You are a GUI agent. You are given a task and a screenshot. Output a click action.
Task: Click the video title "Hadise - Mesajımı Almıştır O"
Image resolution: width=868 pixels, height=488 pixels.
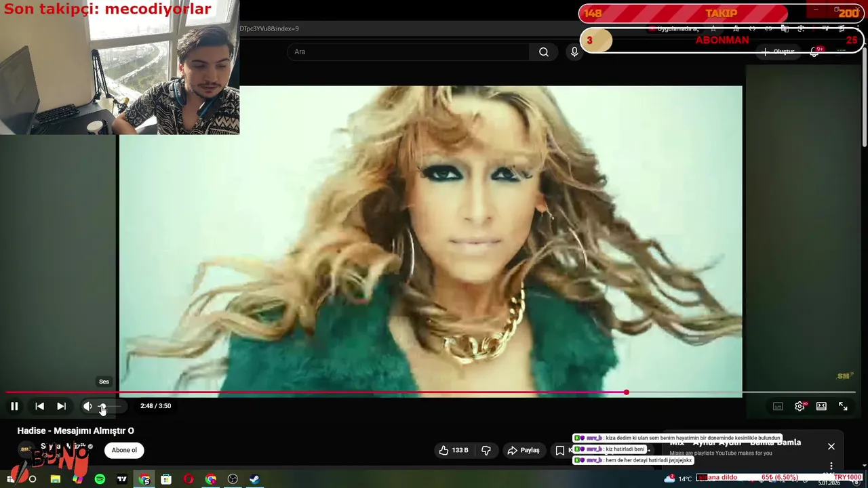(x=76, y=430)
